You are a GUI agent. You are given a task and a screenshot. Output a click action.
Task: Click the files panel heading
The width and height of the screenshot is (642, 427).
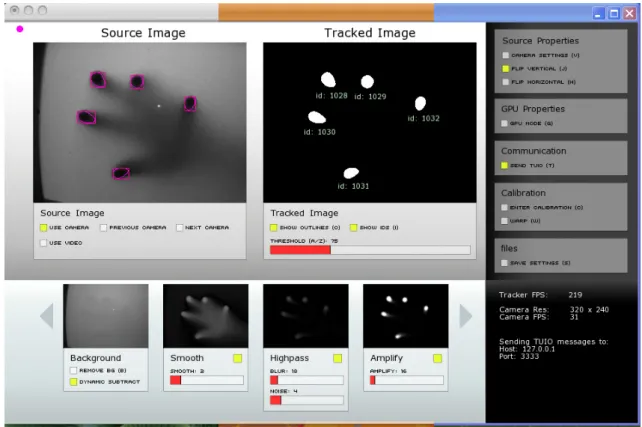pos(509,249)
